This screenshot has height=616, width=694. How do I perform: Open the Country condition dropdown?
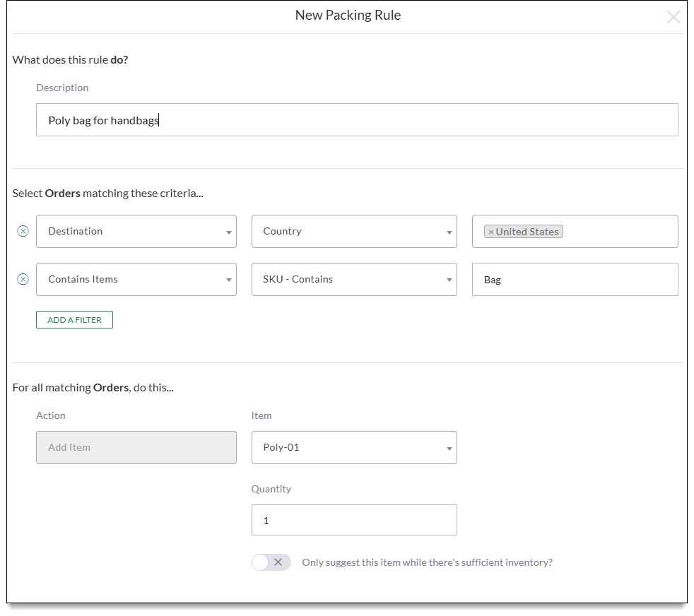[x=353, y=232]
